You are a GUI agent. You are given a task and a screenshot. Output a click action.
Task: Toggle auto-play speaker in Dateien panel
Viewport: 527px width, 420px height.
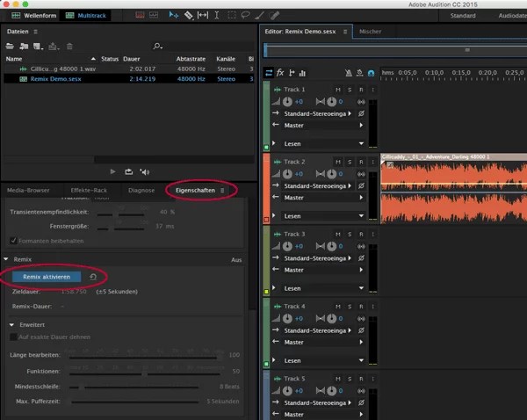[x=145, y=172]
